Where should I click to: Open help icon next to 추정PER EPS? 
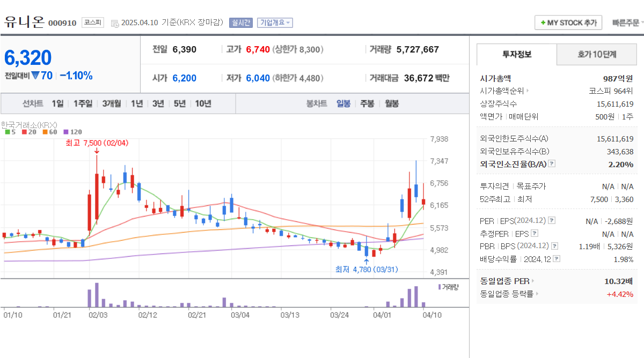coord(534,234)
